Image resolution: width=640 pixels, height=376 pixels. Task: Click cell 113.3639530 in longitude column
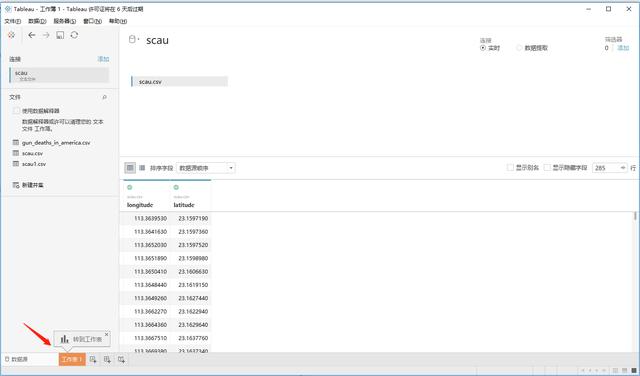click(151, 218)
